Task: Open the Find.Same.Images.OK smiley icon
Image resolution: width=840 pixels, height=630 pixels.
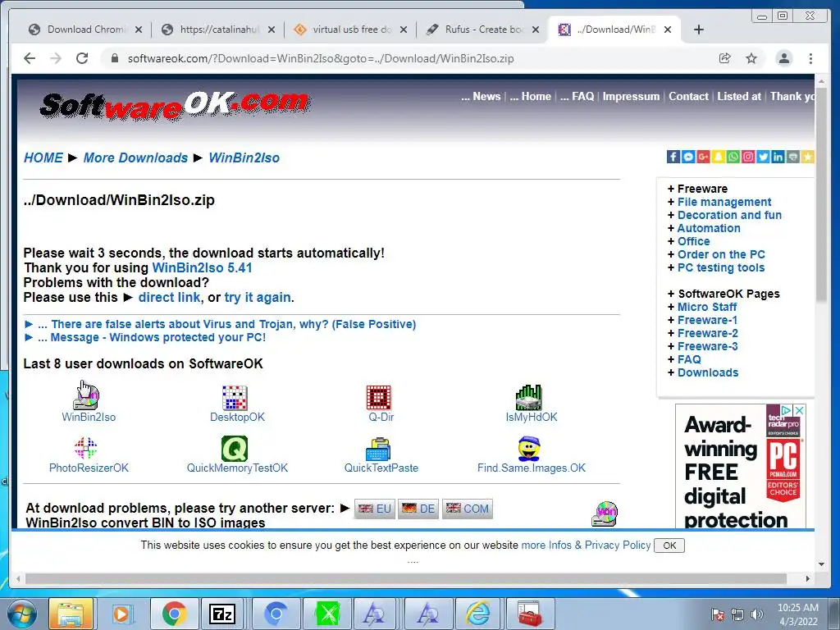Action: point(529,449)
